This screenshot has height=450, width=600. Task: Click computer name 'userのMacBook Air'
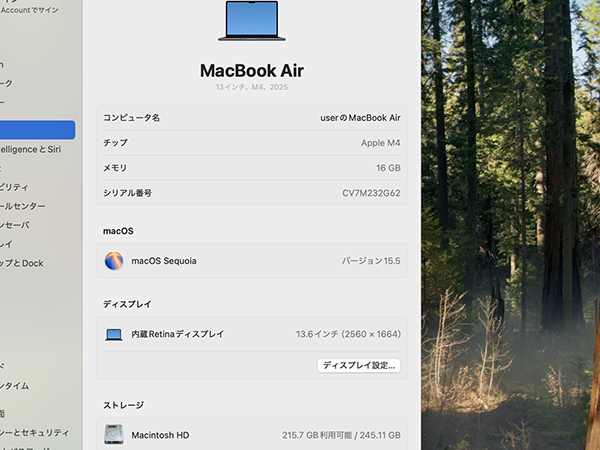(x=360, y=118)
